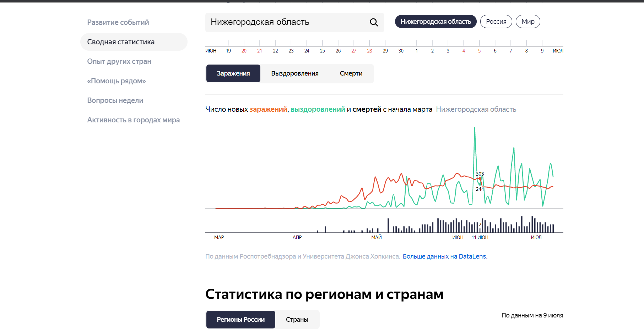Click the search magnifier icon

click(373, 22)
